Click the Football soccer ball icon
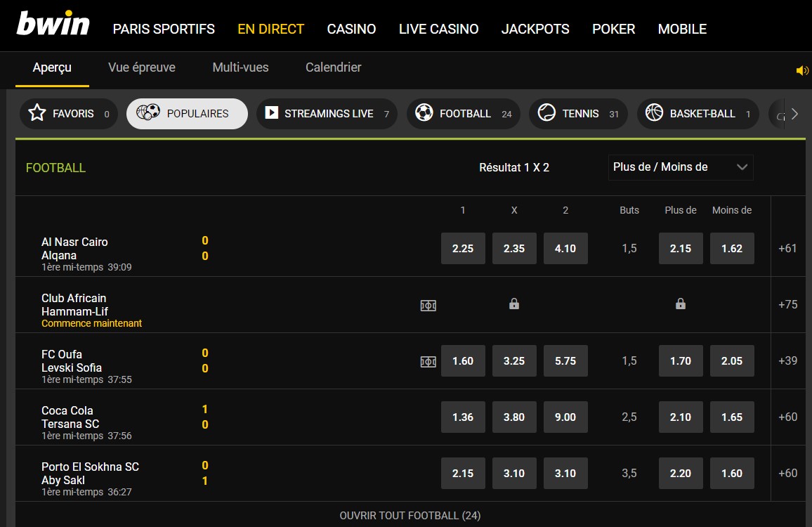Screen dimensions: 812x527 424,112
